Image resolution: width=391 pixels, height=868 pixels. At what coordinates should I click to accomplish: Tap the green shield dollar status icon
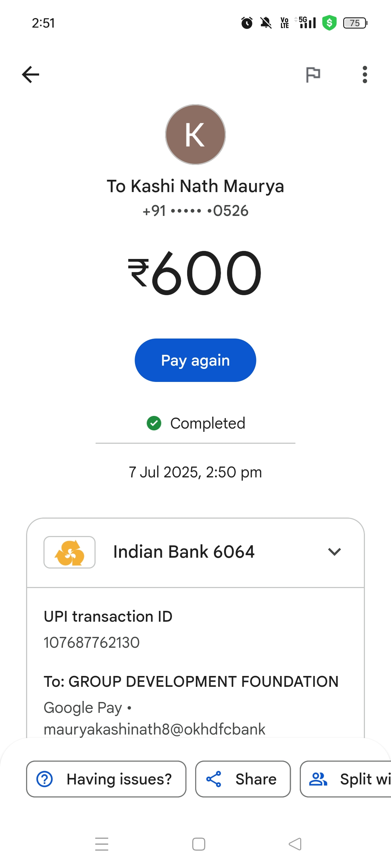(329, 23)
